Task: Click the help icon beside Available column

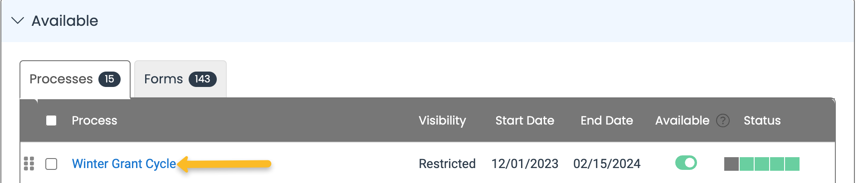Action: coord(722,120)
